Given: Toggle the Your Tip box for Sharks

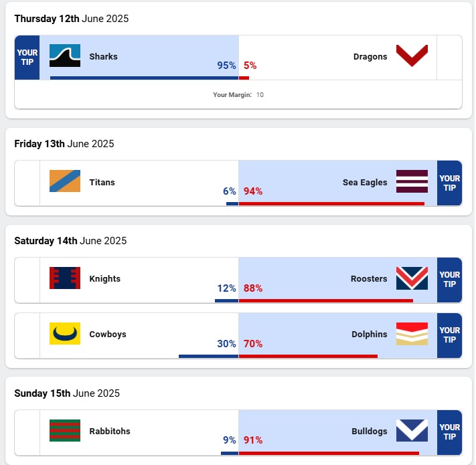Looking at the screenshot, I should point(27,58).
